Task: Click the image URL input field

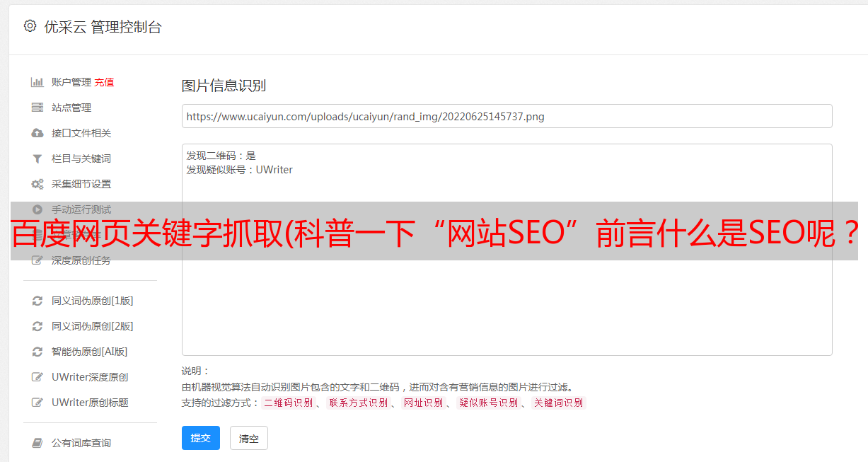Action: (507, 116)
